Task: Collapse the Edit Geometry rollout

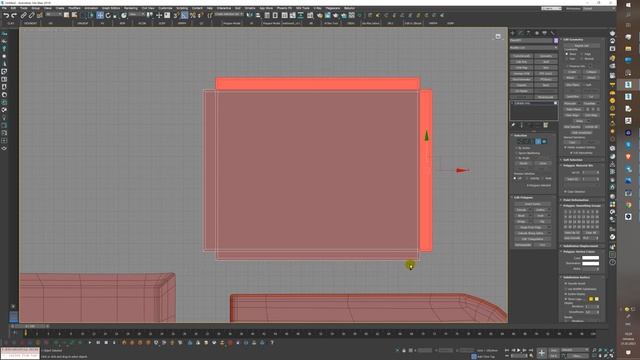Action: pos(573,40)
